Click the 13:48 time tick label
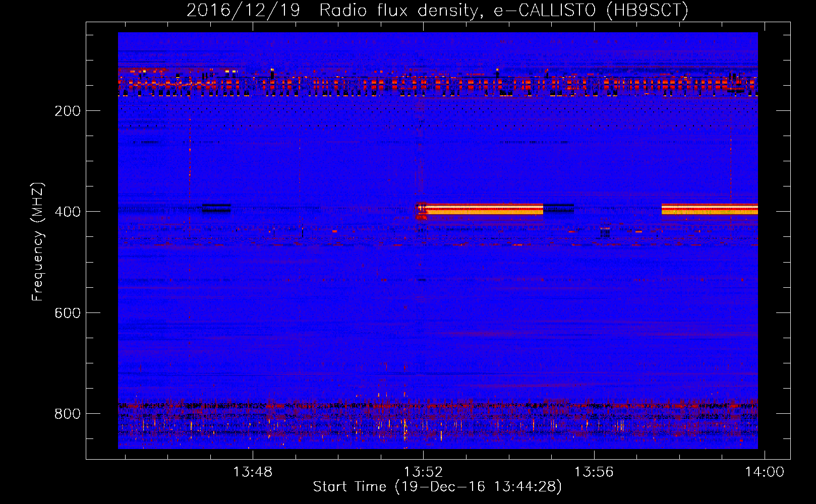 click(x=253, y=472)
